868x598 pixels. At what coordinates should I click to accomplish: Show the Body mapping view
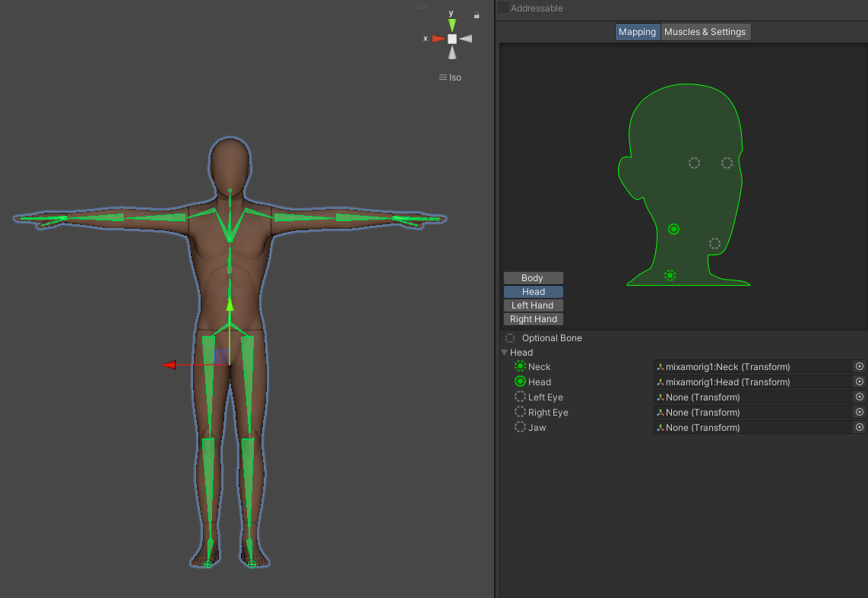[x=533, y=278]
